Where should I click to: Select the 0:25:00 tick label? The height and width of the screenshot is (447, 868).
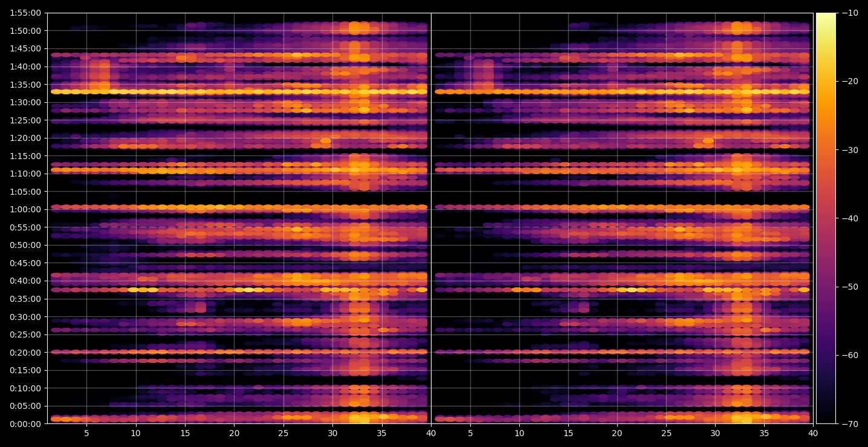point(25,334)
